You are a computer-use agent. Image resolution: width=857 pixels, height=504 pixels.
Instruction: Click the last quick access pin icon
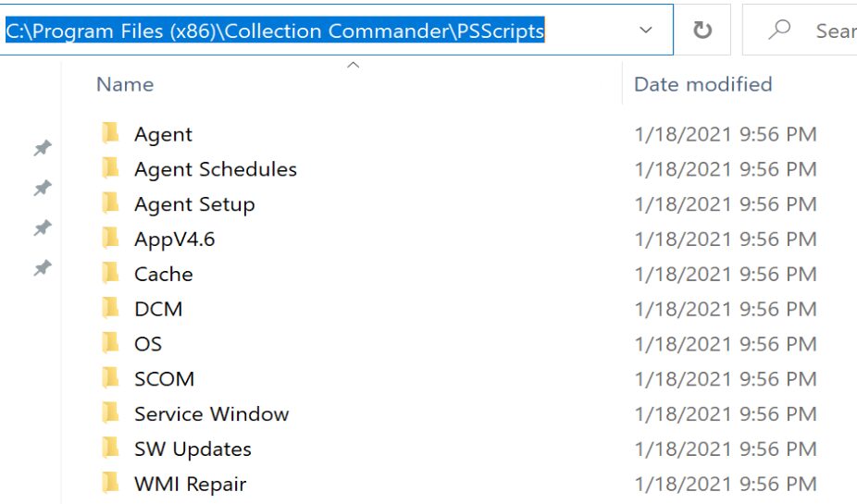click(43, 268)
